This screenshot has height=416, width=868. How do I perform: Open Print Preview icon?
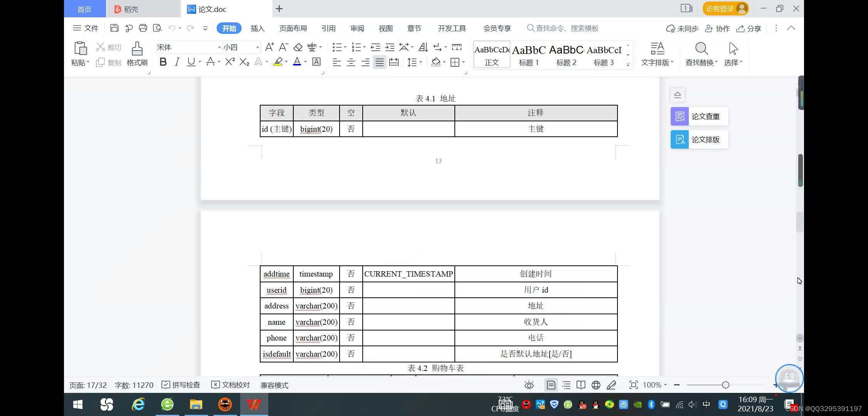click(x=157, y=28)
